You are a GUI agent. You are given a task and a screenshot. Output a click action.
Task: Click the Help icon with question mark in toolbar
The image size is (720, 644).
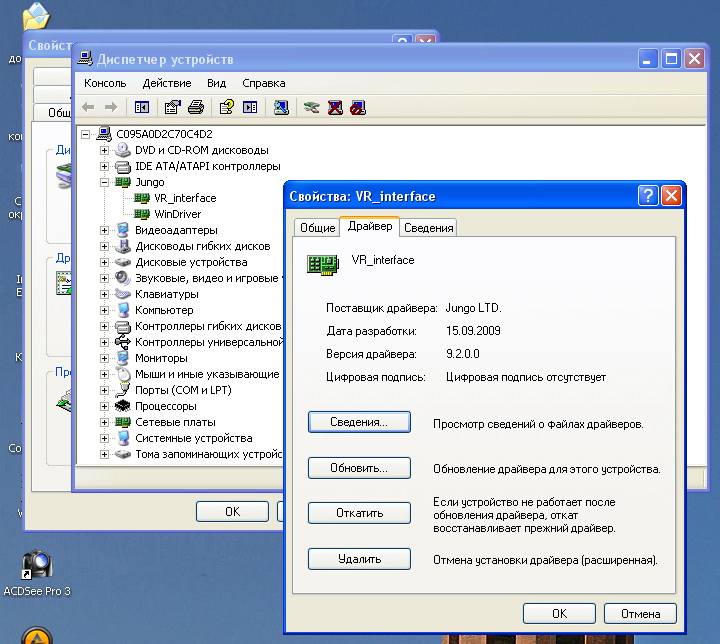coord(227,107)
